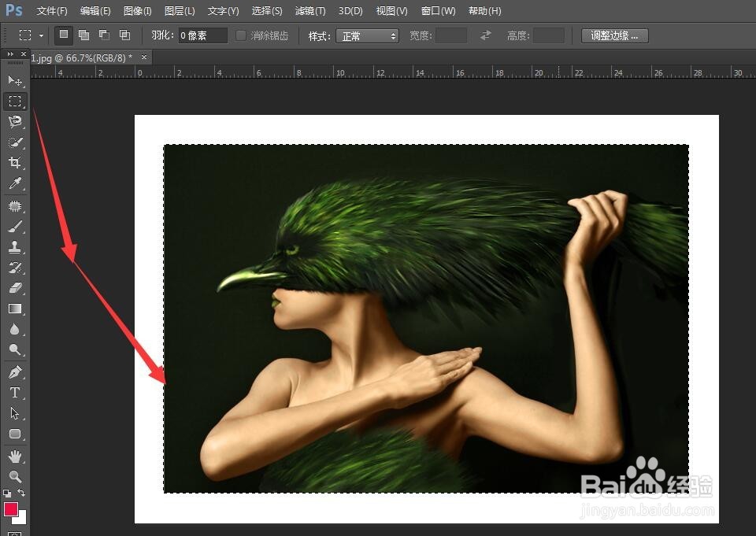Click the 宽度 width field
Viewport: 756px width, 536px height.
point(450,35)
